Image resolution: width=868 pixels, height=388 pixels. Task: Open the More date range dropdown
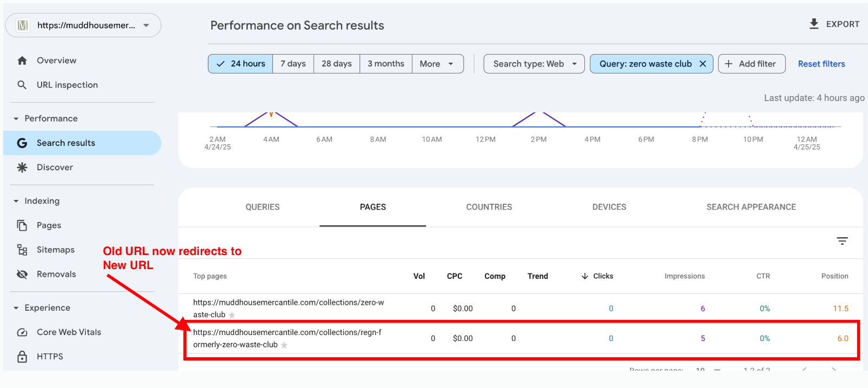point(437,64)
